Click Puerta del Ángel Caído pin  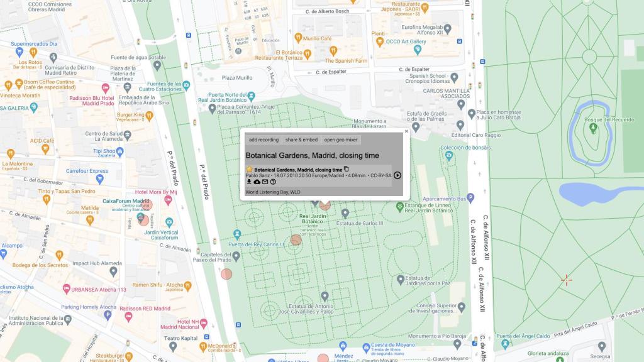click(x=505, y=344)
